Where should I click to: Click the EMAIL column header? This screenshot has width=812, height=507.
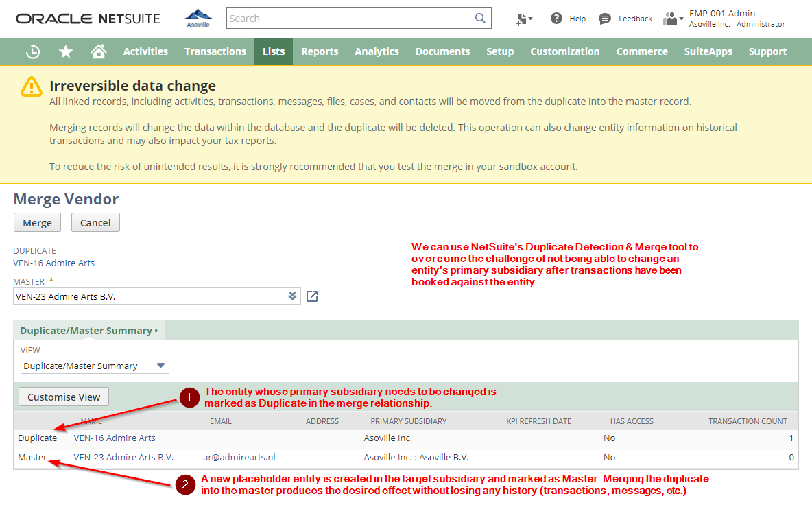pos(221,421)
